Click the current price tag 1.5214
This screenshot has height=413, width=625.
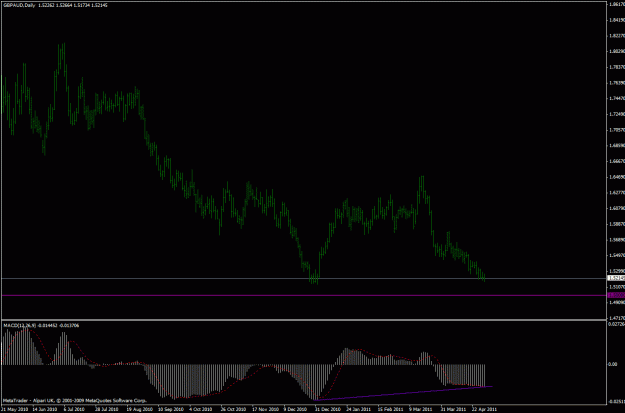pos(616,278)
